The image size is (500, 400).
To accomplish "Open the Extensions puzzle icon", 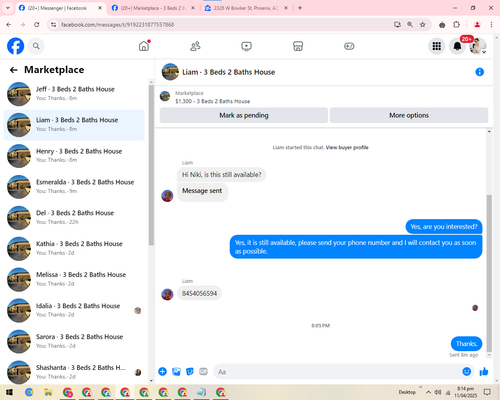I will (x=456, y=25).
